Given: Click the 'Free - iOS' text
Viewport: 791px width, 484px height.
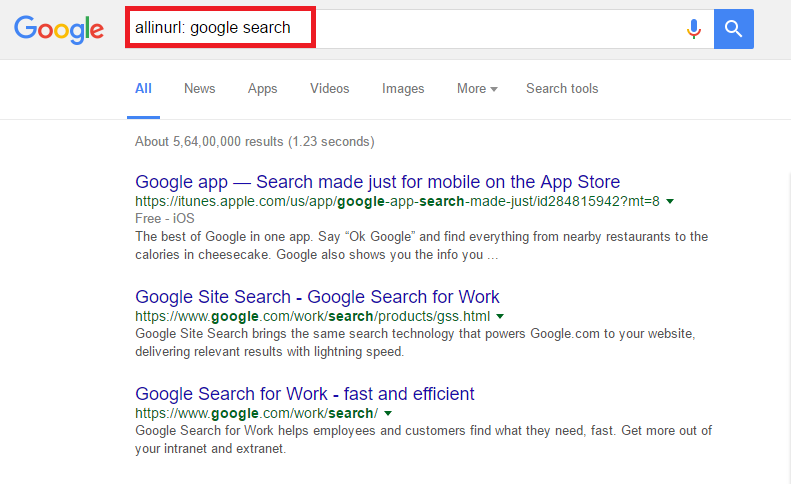Looking at the screenshot, I should point(164,219).
